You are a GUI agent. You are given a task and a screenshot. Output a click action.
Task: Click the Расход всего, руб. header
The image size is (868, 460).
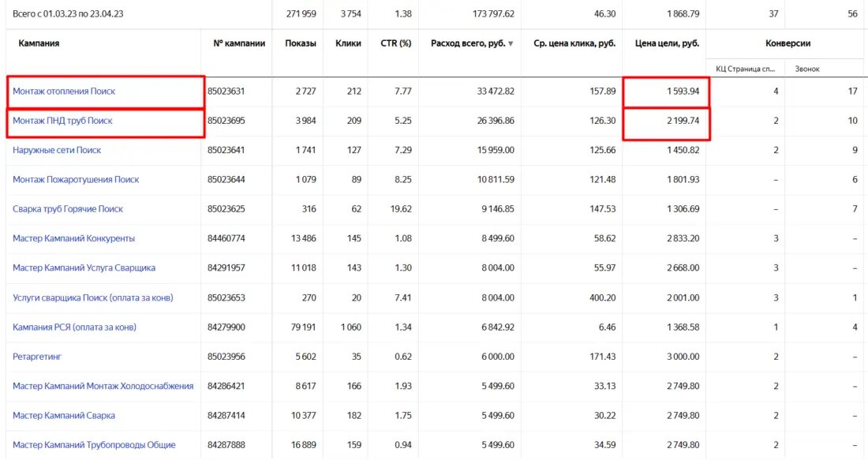468,43
